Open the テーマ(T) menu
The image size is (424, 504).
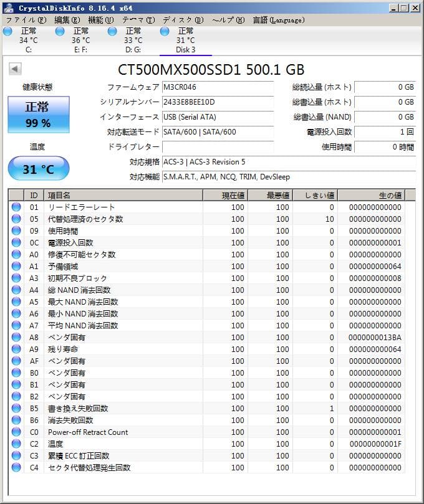point(138,21)
